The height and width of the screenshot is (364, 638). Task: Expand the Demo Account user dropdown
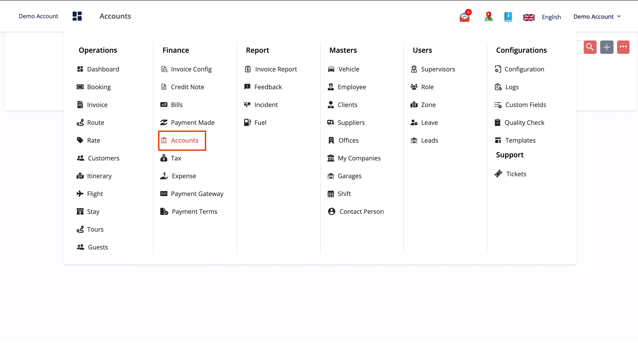click(x=597, y=16)
